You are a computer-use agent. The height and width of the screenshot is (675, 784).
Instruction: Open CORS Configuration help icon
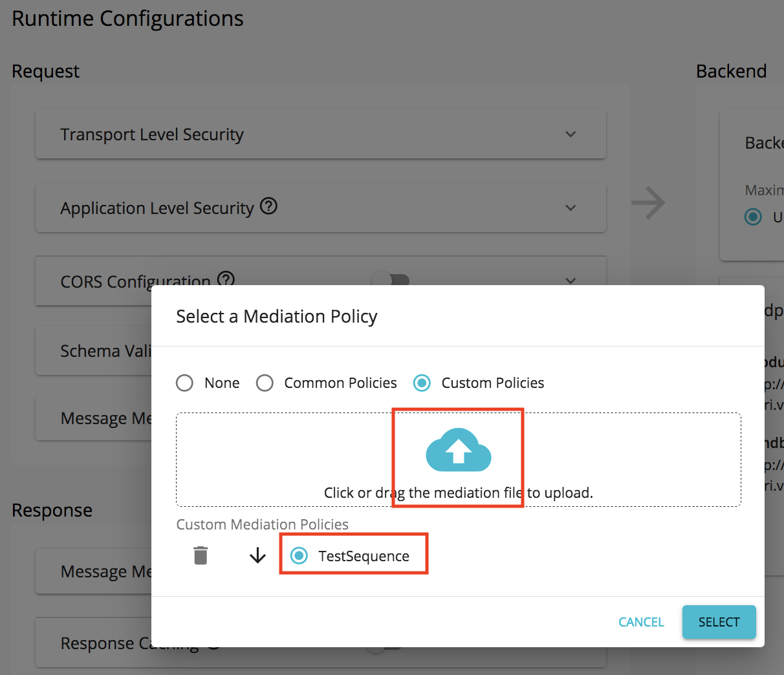(225, 279)
